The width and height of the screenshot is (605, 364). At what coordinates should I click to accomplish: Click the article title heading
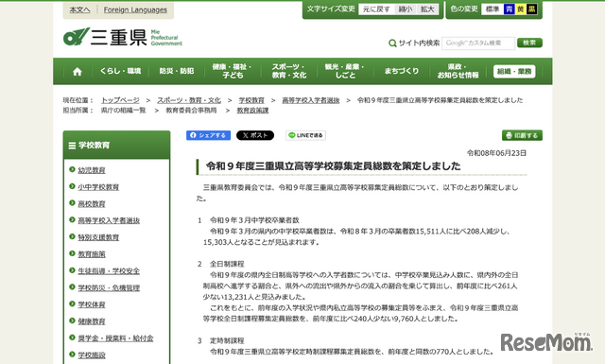334,166
